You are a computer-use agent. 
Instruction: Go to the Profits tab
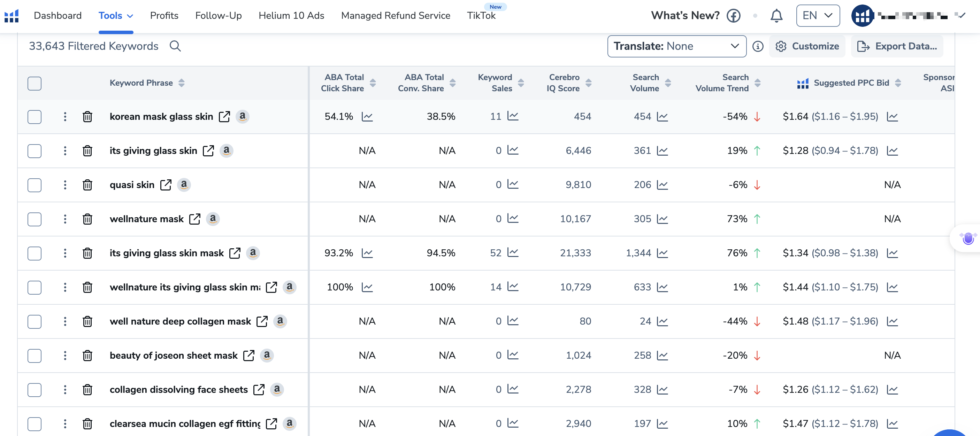[164, 16]
